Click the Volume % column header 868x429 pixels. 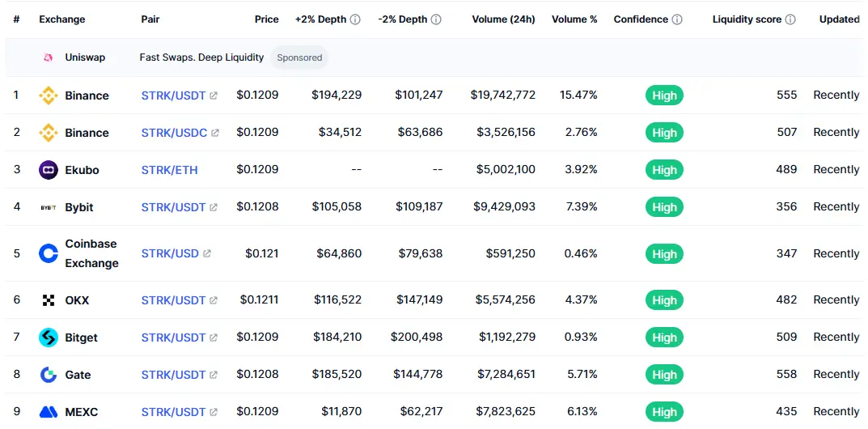point(574,19)
